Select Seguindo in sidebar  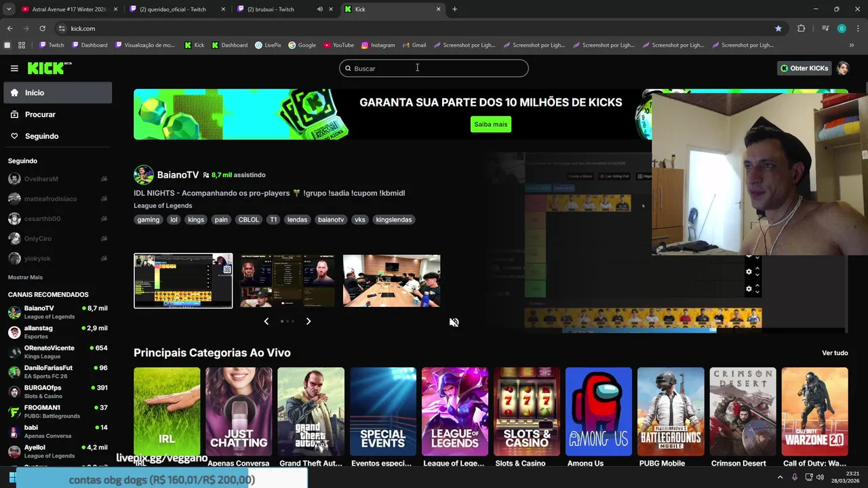(x=58, y=136)
